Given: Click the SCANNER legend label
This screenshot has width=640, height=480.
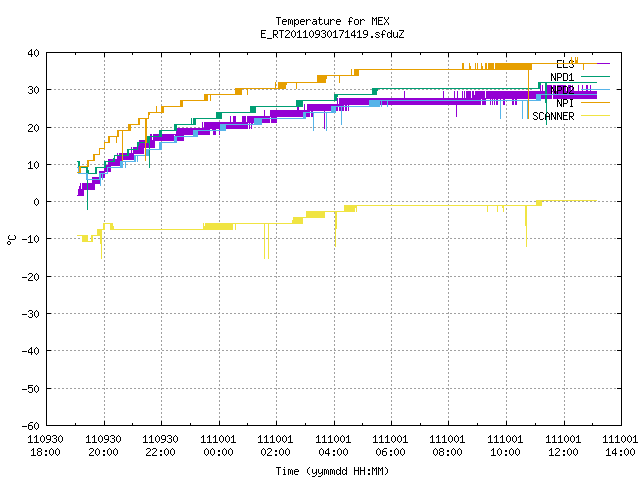Looking at the screenshot, I should tap(553, 116).
